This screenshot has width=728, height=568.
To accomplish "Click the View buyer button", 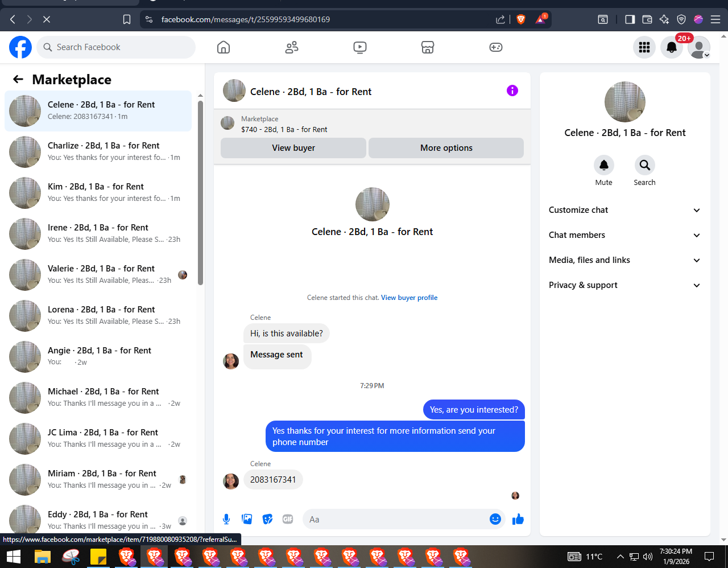I will [293, 148].
